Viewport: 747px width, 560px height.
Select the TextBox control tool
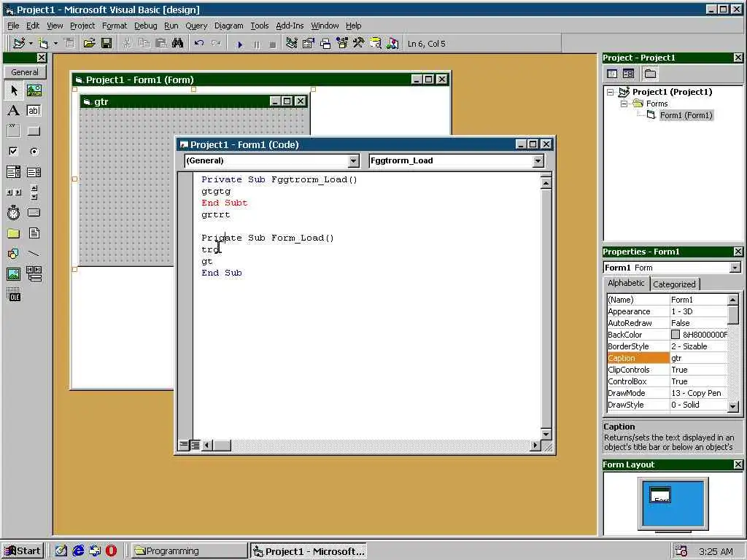(34, 111)
